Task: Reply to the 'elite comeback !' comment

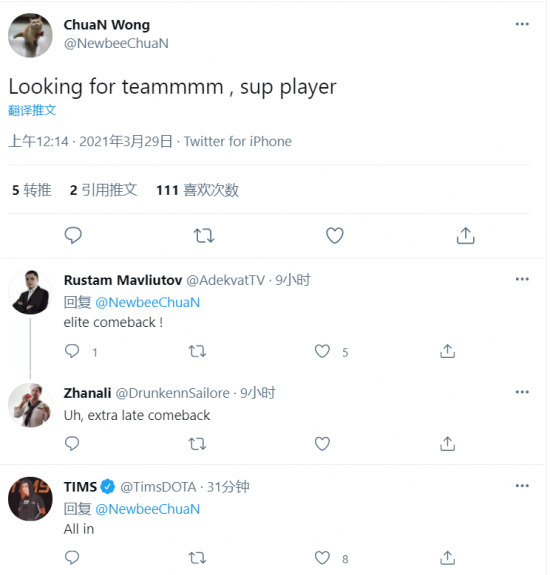Action: click(x=72, y=351)
